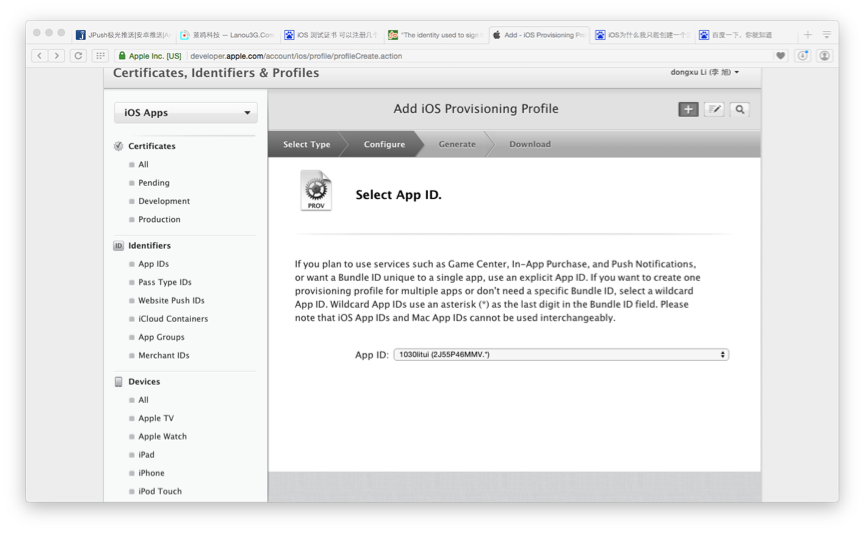
Task: Open iPod Touch devices
Action: coord(159,491)
